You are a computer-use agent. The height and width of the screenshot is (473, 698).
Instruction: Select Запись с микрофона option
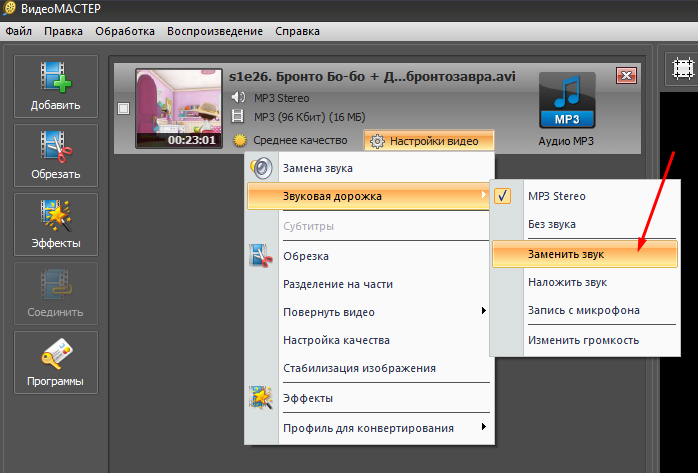(584, 310)
